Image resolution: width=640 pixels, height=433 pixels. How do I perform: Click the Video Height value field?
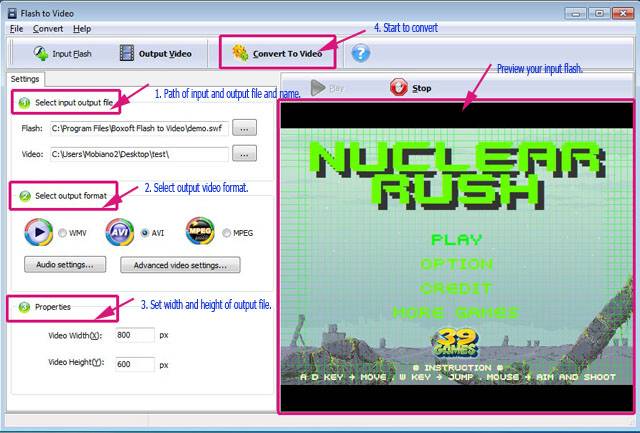coord(135,364)
